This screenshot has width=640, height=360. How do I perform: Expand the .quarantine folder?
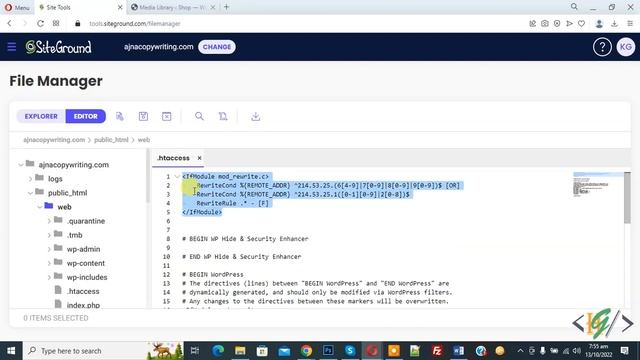(x=49, y=221)
